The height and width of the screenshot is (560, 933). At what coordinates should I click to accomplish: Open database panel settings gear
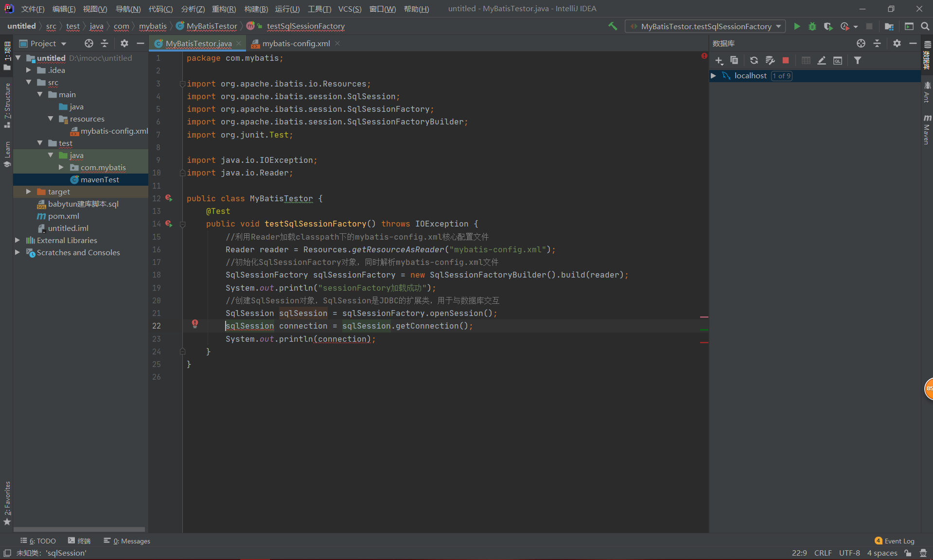pyautogui.click(x=897, y=43)
